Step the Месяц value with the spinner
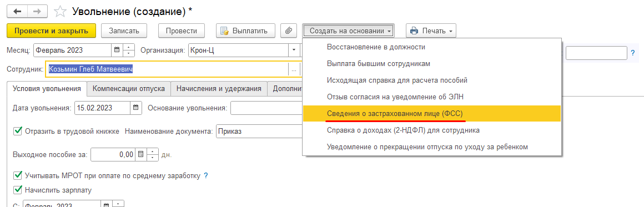Viewport: 644px width, 207px height. click(129, 51)
